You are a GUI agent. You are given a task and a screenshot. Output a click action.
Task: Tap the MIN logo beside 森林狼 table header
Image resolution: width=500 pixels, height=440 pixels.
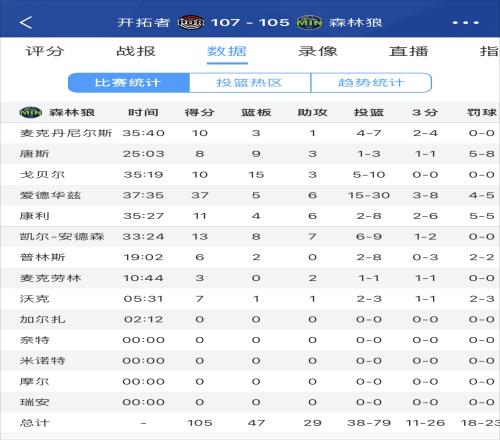(x=30, y=113)
